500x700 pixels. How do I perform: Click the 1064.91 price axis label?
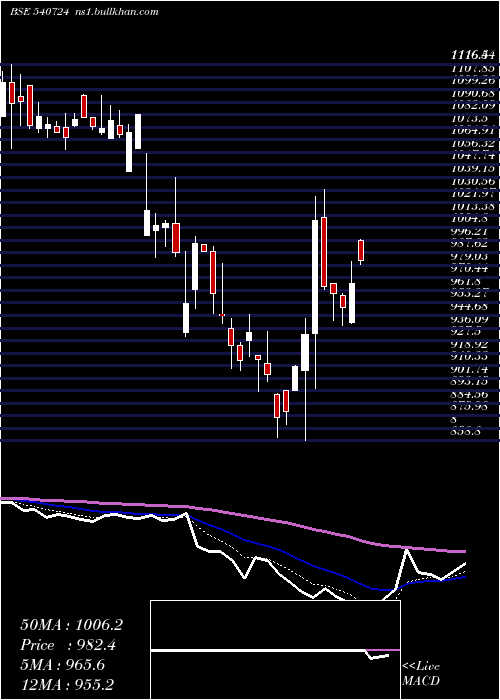(473, 131)
